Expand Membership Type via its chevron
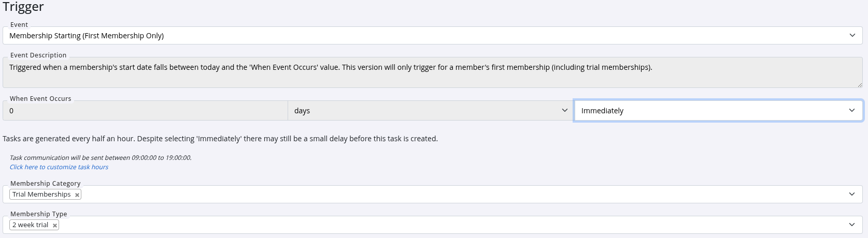This screenshot has width=868, height=238. (x=852, y=225)
